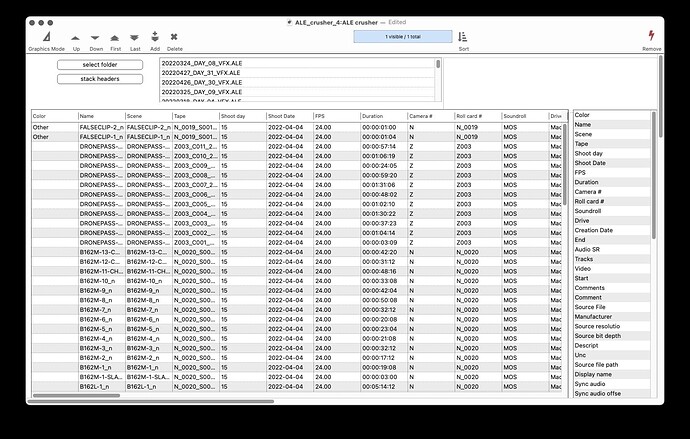This screenshot has height=439, width=690.
Task: Select 'Shoot Date' in the header list
Action: pos(612,163)
